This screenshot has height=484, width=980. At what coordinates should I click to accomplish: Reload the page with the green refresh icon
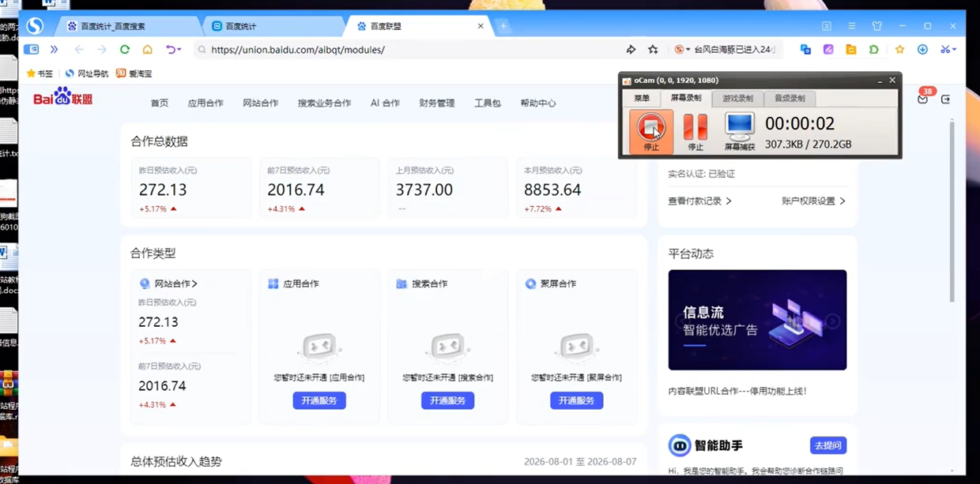coord(124,49)
